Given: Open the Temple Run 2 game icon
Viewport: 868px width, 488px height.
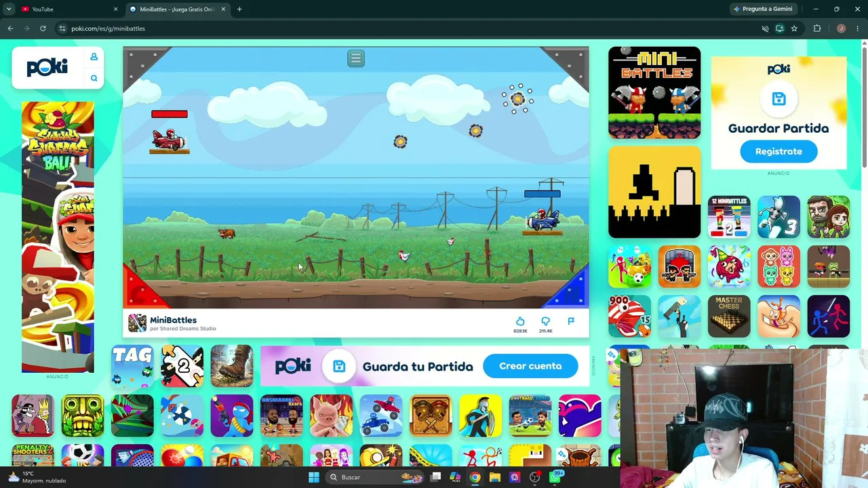Looking at the screenshot, I should (x=83, y=415).
